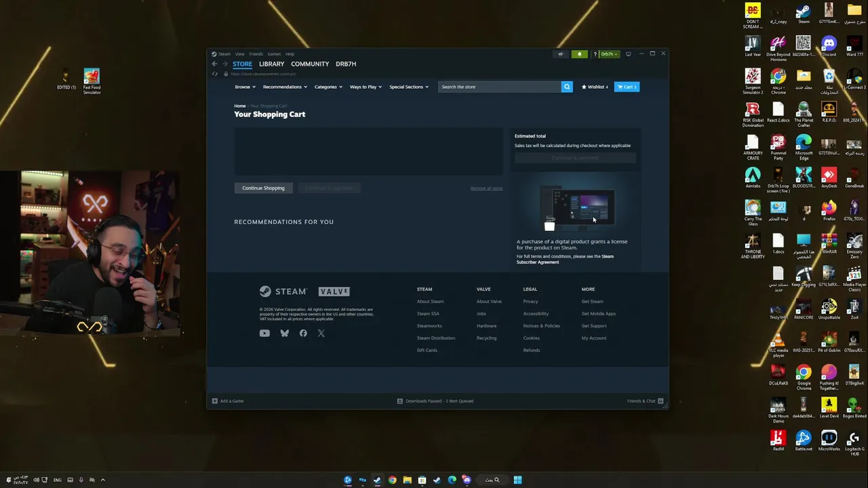Screen dimensions: 868x488
Task: Open Discord desktop shortcut
Action: (x=829, y=47)
